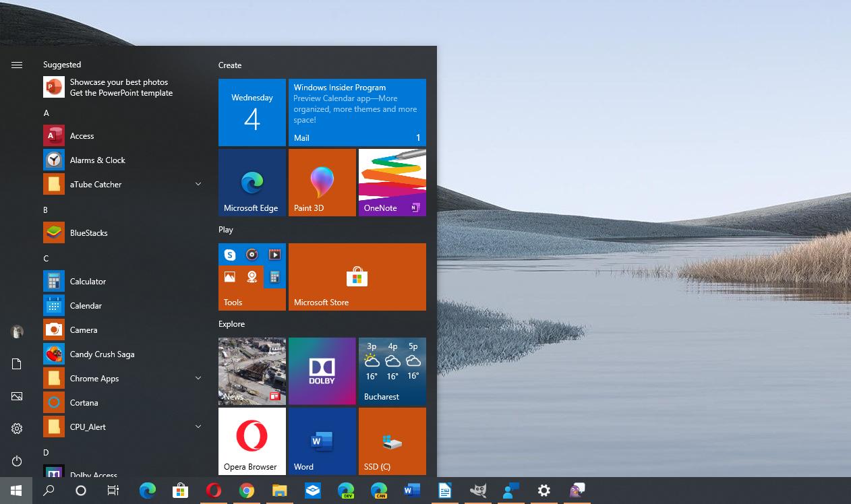This screenshot has width=851, height=504.
Task: Click the letter A group header
Action: (46, 113)
